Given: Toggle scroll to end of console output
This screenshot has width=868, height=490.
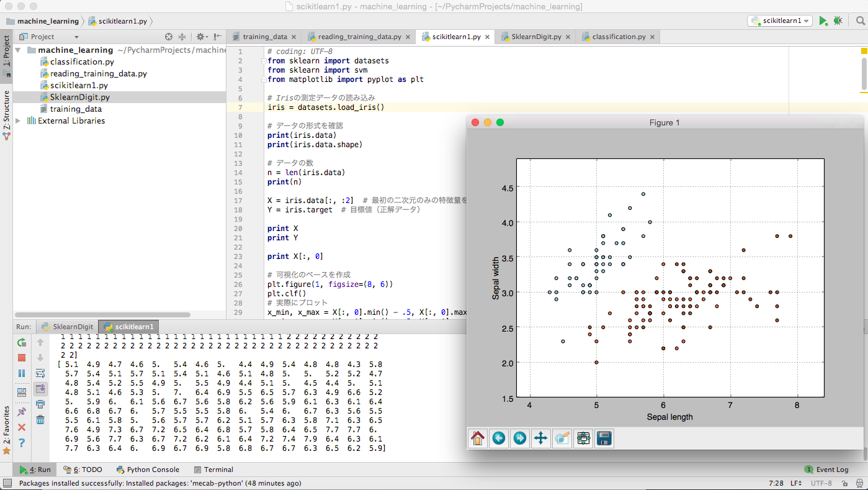Looking at the screenshot, I should point(40,389).
